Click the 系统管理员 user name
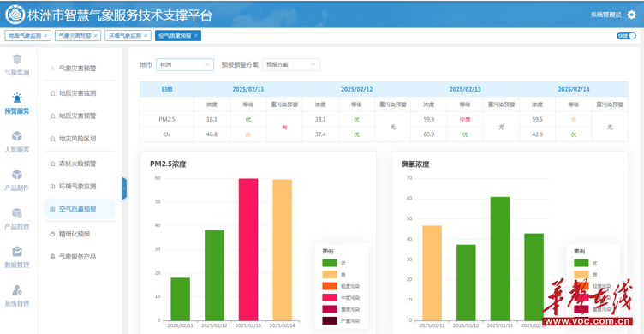This screenshot has height=334, width=644. [605, 15]
